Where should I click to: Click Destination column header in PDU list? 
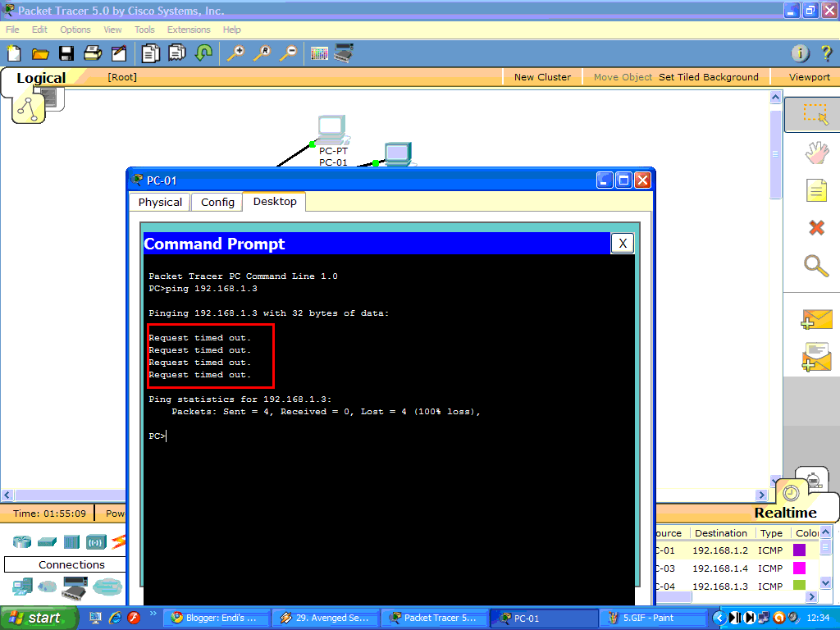coord(720,533)
